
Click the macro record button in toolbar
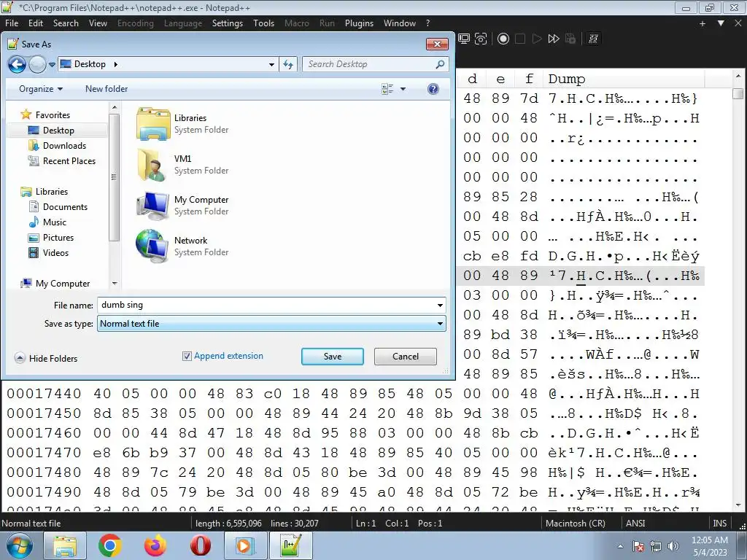point(503,39)
